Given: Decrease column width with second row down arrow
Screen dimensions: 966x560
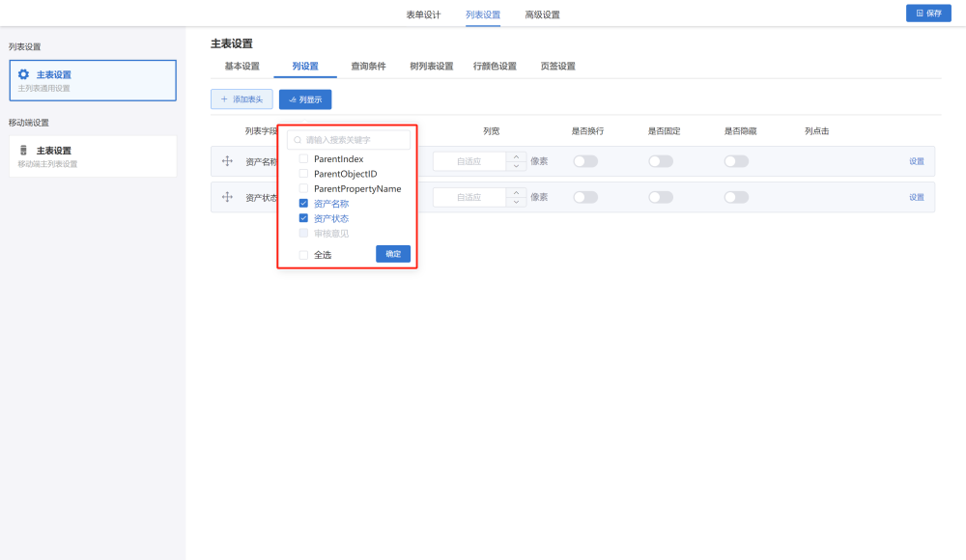Looking at the screenshot, I should pyautogui.click(x=517, y=202).
